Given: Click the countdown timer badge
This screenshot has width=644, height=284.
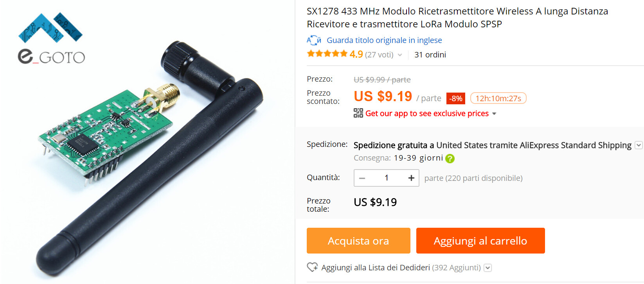Looking at the screenshot, I should (x=498, y=98).
